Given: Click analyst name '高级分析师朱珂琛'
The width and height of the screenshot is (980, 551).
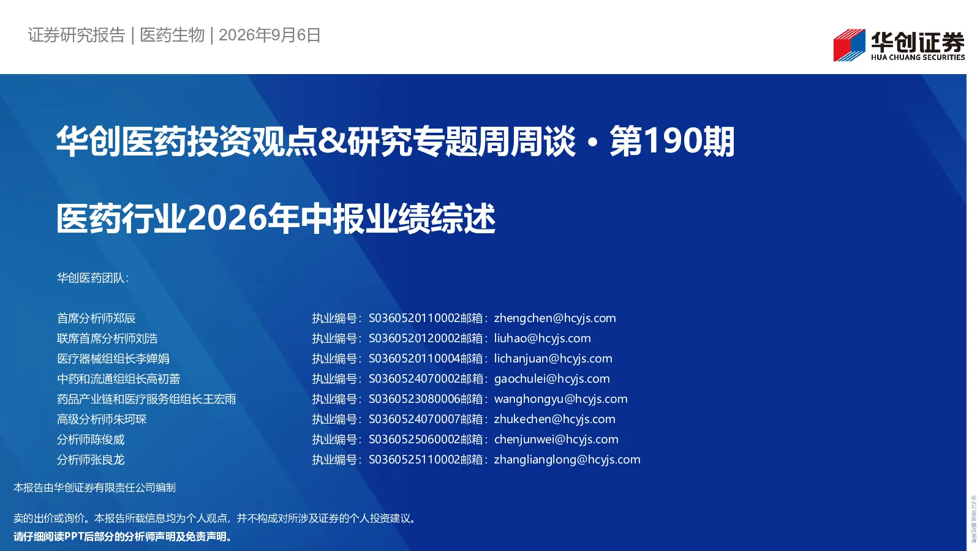Looking at the screenshot, I should 102,419.
